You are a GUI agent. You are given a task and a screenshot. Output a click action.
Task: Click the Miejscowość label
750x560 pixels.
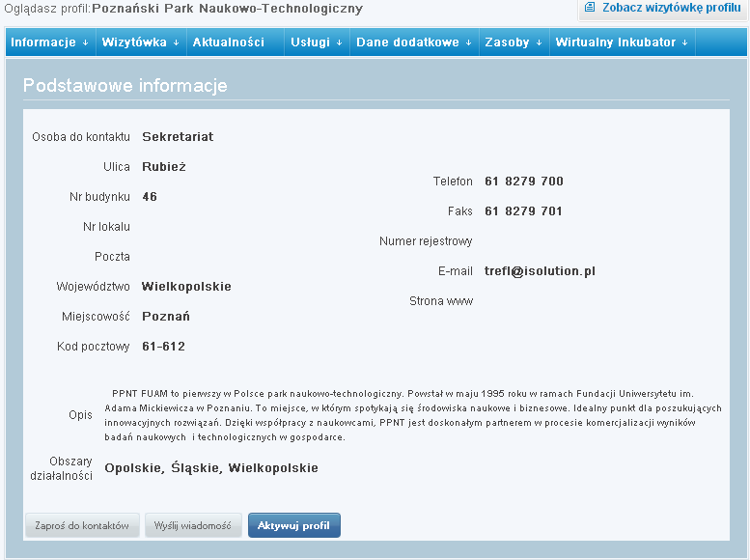pyautogui.click(x=96, y=317)
